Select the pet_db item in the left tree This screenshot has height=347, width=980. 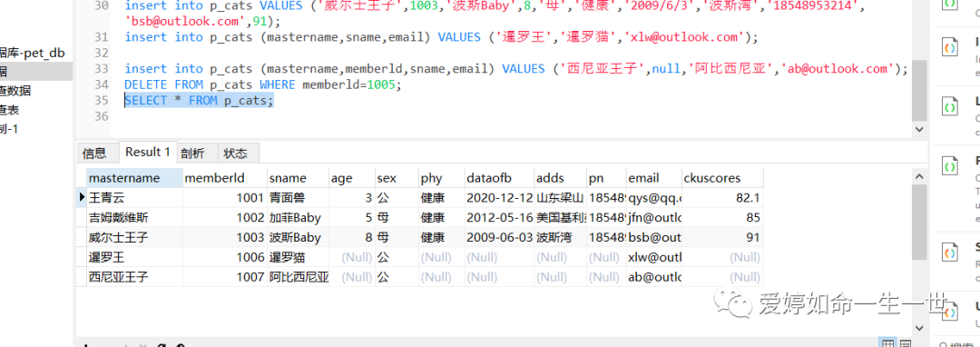(x=33, y=54)
